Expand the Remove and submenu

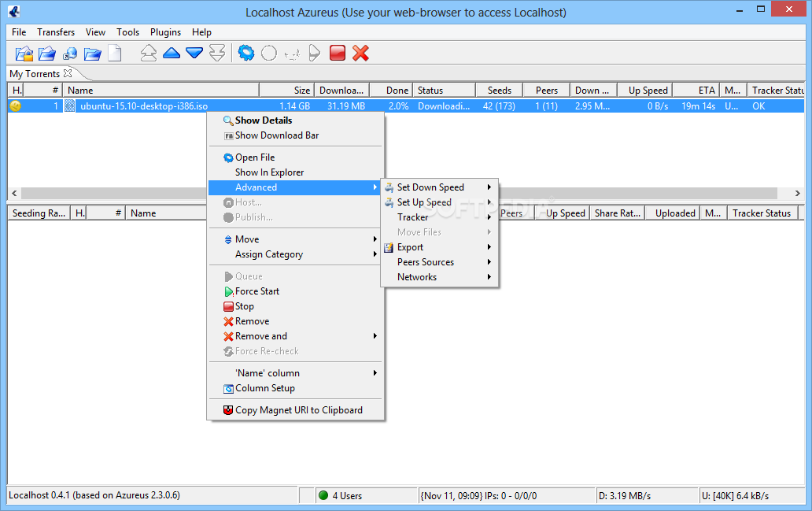point(296,336)
